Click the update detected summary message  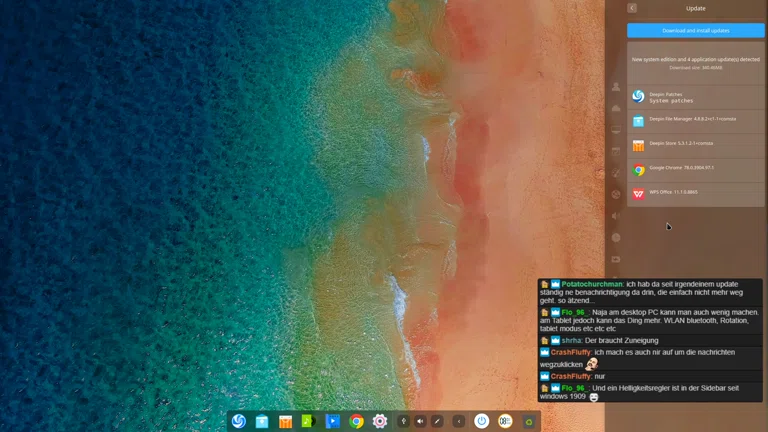(696, 59)
